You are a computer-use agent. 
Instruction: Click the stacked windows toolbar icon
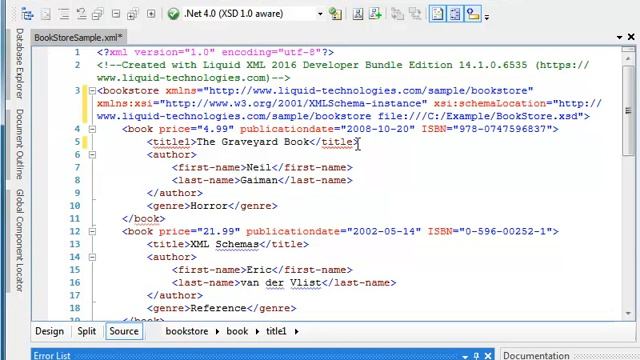pyautogui.click(x=98, y=14)
